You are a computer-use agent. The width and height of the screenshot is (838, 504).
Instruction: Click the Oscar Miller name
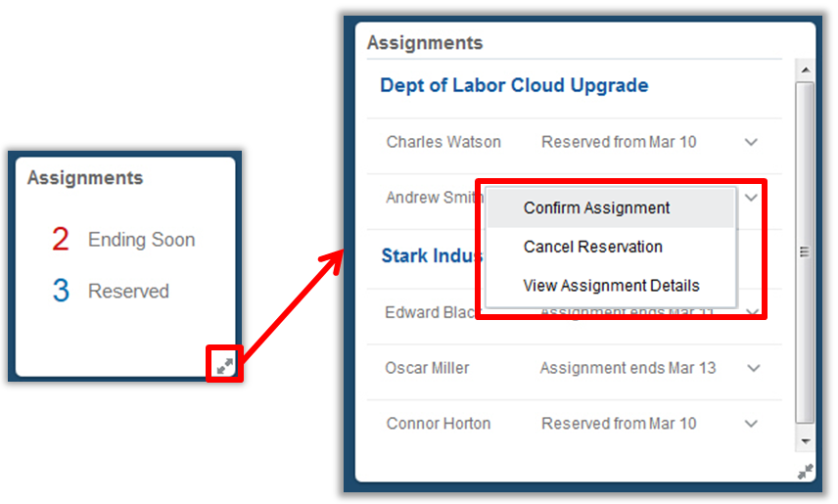[427, 369]
